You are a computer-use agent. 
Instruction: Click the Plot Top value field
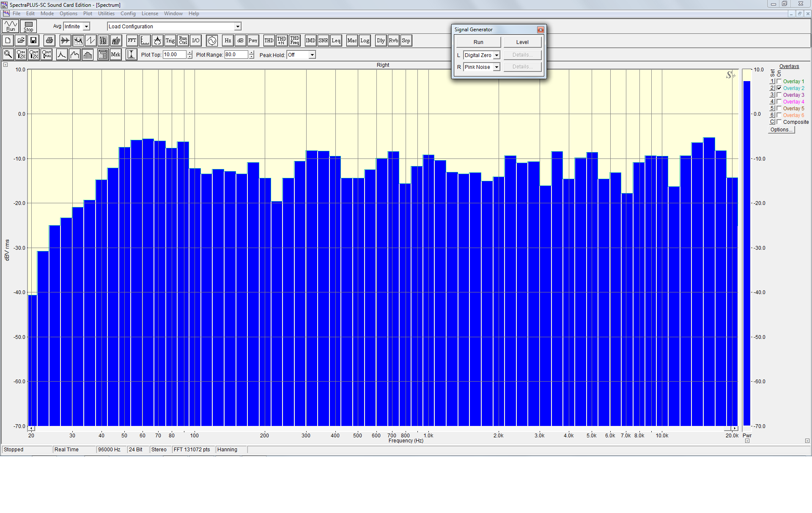pyautogui.click(x=174, y=55)
